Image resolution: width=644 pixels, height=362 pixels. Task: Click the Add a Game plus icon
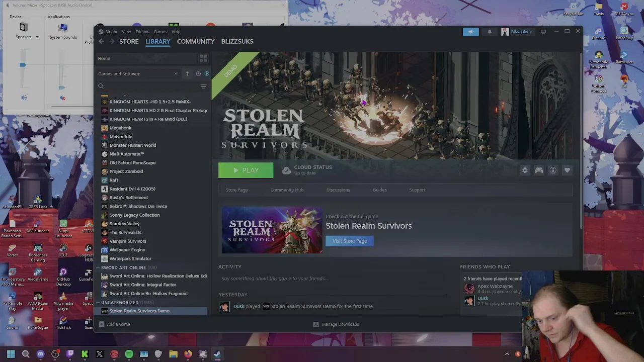102,324
